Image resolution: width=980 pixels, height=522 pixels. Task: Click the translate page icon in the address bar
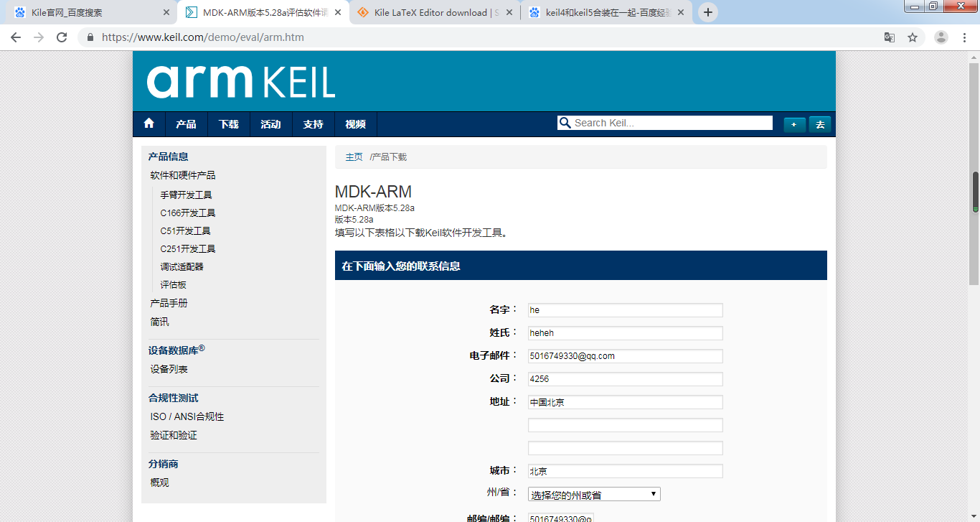[890, 37]
